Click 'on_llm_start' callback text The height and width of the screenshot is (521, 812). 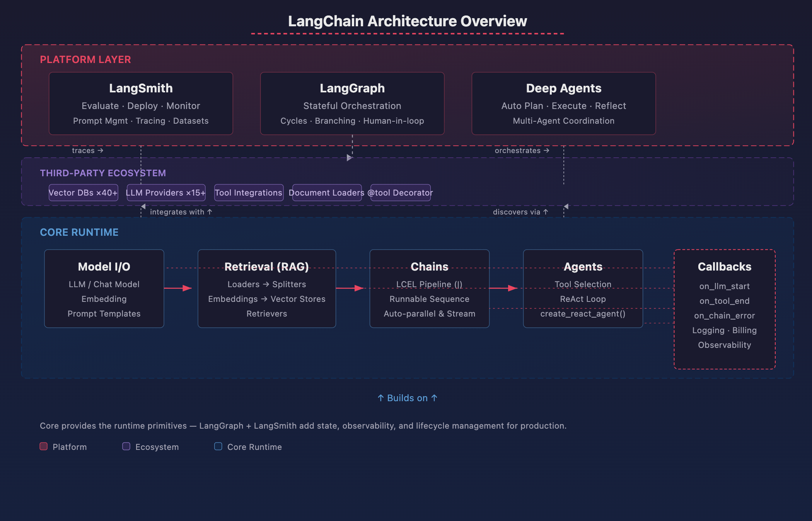pyautogui.click(x=725, y=286)
